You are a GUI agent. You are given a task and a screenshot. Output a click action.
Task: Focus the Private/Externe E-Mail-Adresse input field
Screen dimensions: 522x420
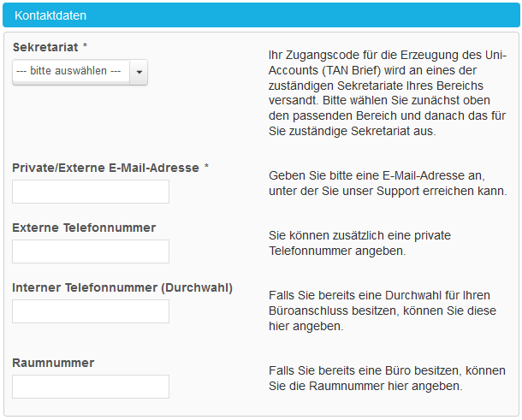(x=91, y=192)
